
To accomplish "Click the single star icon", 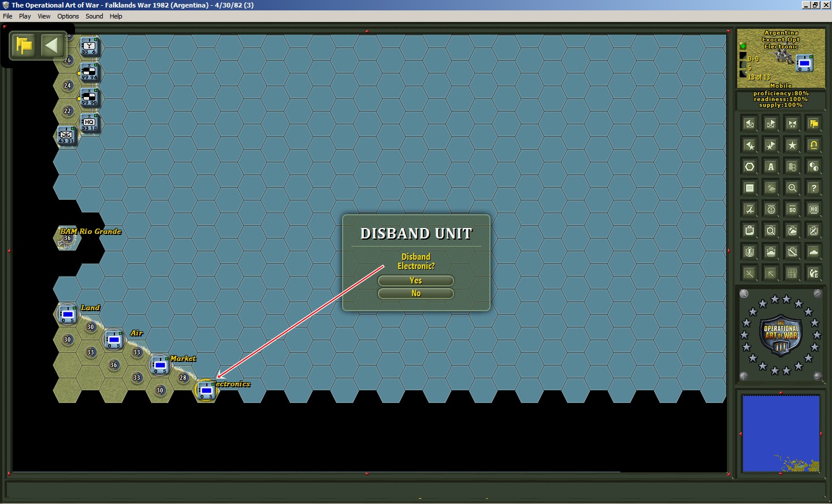I will point(792,145).
